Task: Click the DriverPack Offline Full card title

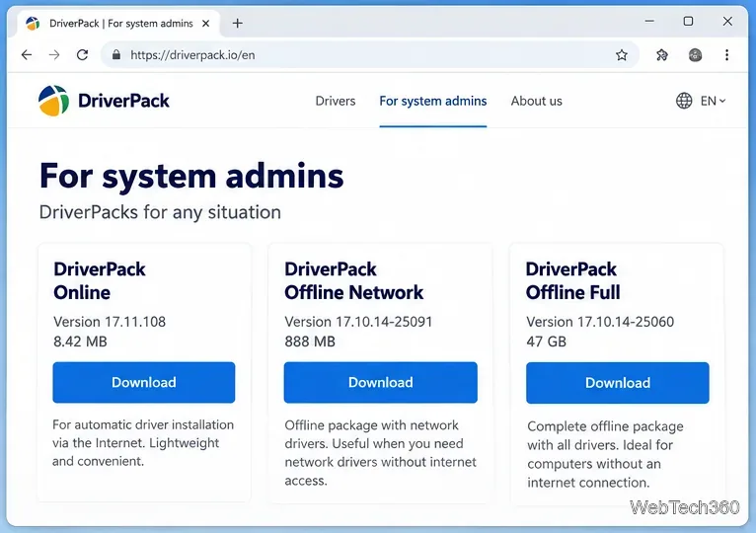Action: pos(572,280)
